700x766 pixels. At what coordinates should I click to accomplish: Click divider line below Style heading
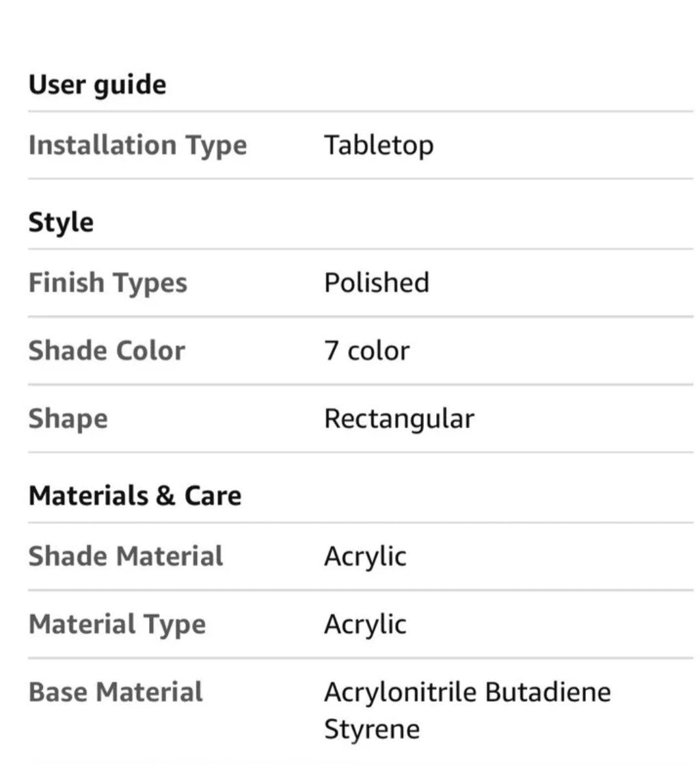pos(361,249)
